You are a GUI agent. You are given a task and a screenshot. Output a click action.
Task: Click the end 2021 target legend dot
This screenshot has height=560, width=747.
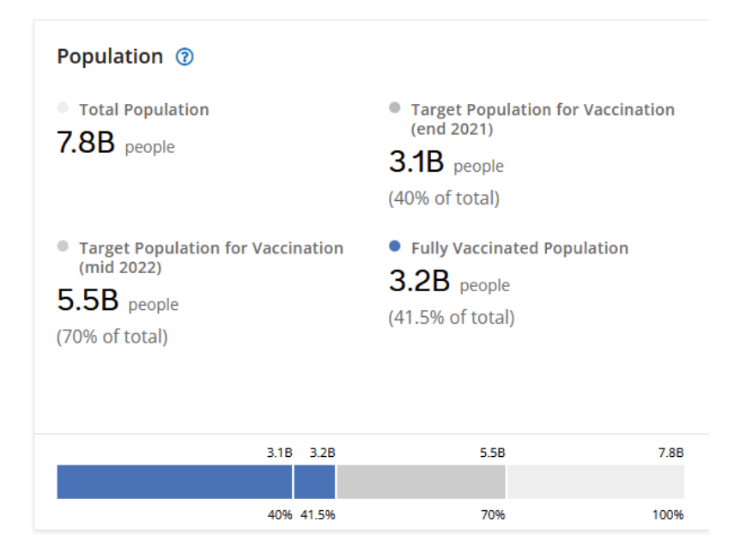(x=395, y=108)
